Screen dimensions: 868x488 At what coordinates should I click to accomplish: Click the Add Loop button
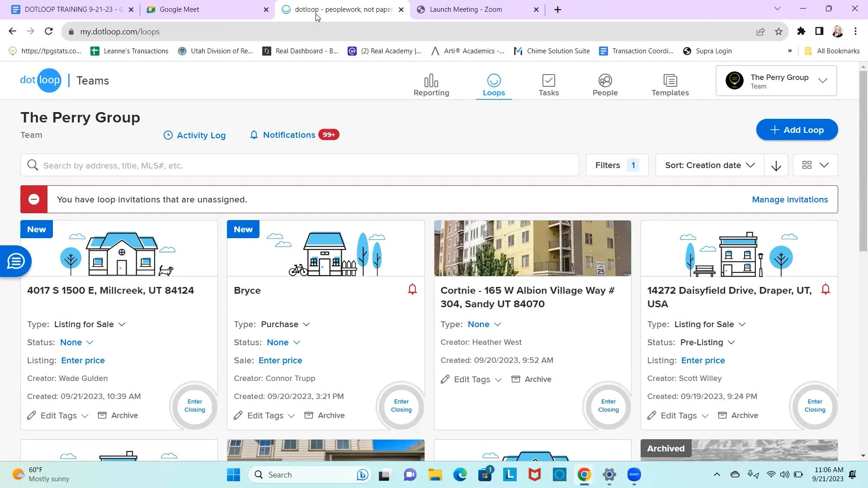click(797, 130)
